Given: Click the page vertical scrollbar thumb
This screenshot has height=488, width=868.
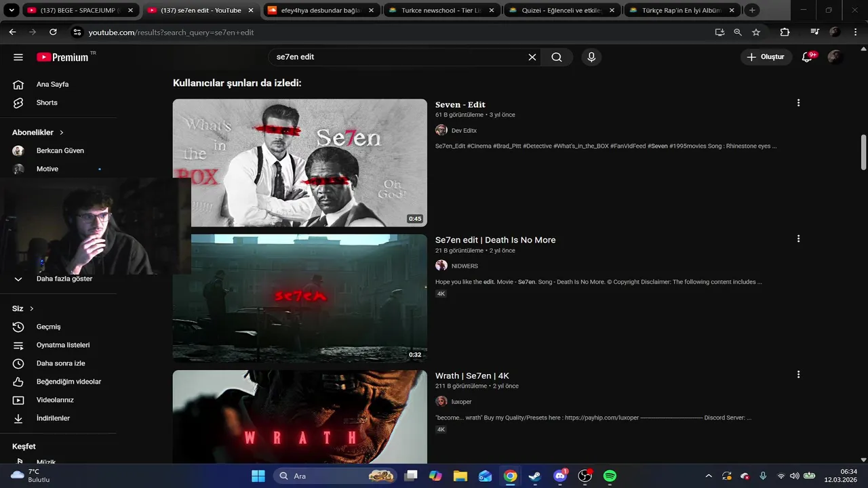Looking at the screenshot, I should point(863,152).
